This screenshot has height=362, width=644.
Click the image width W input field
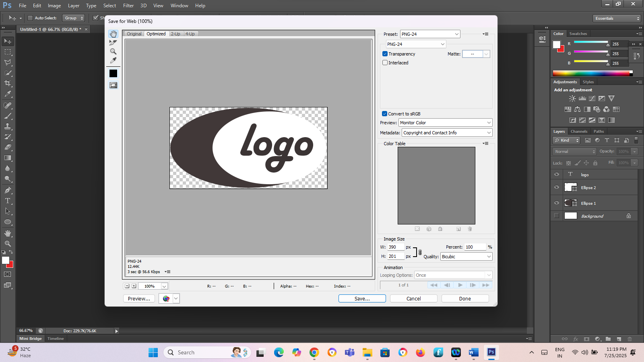pyautogui.click(x=396, y=247)
